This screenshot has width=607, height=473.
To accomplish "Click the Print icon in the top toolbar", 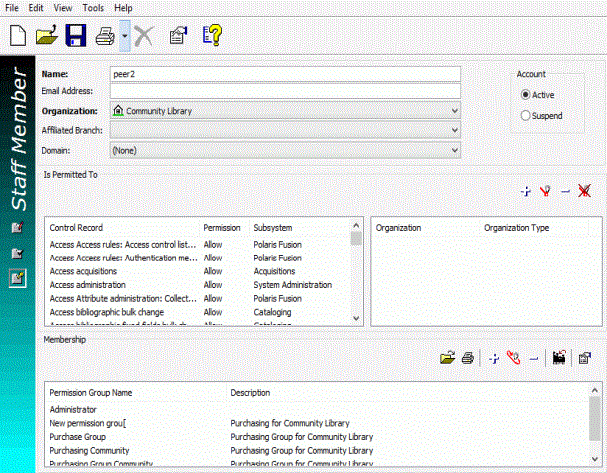I will tap(104, 36).
